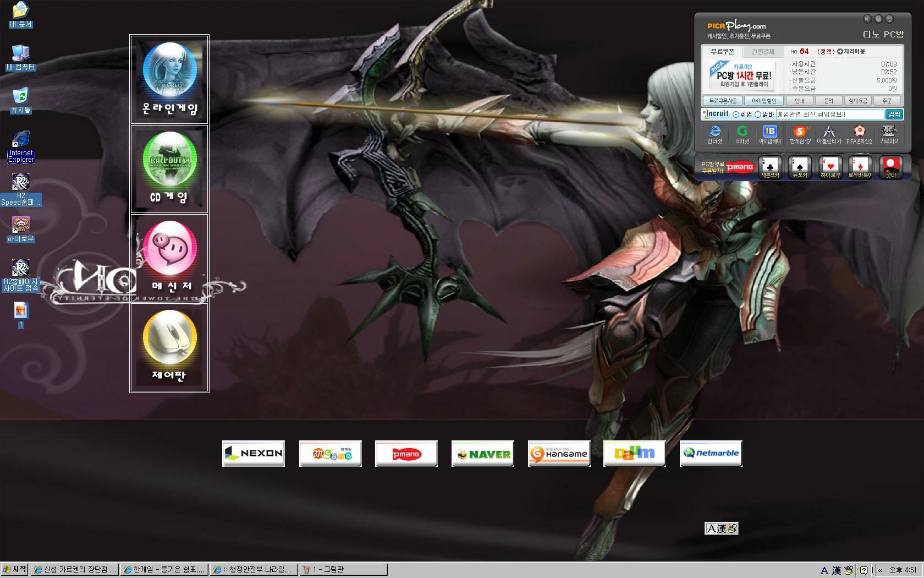The height and width of the screenshot is (578, 924).
Task: Launch 카르마2 Karma icon
Action: click(889, 134)
